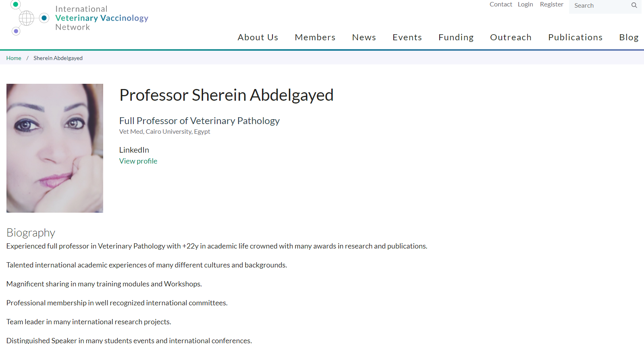Click the Sherein Abdelgayed breadcrumb item

click(58, 58)
